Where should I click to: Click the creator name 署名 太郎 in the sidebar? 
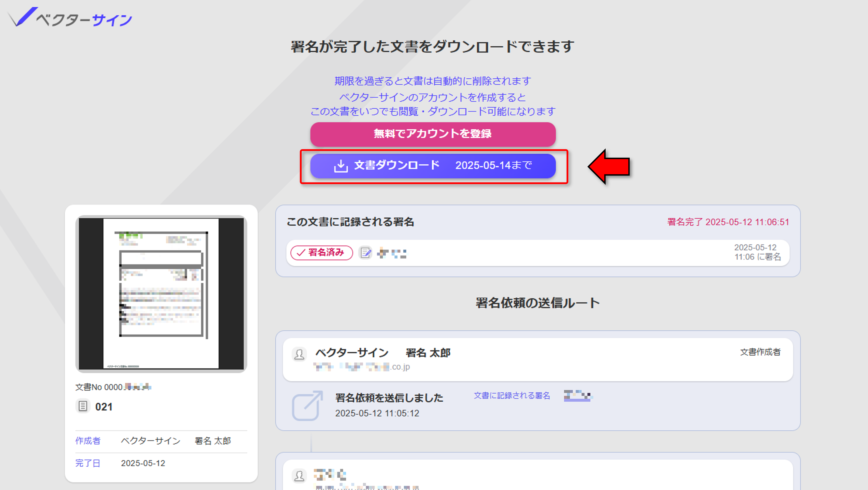pyautogui.click(x=213, y=441)
